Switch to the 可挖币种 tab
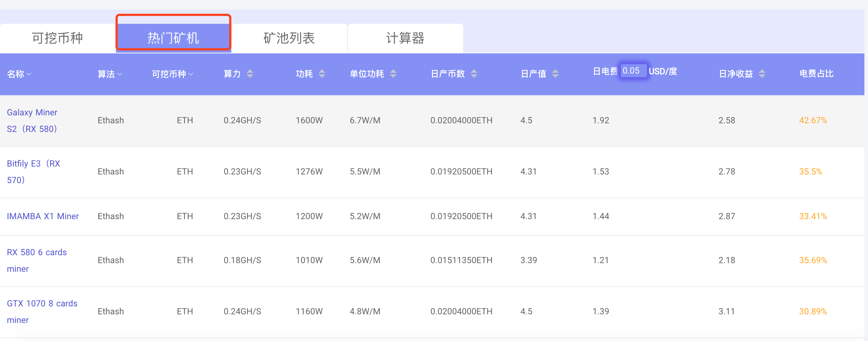The width and height of the screenshot is (868, 341). [58, 38]
